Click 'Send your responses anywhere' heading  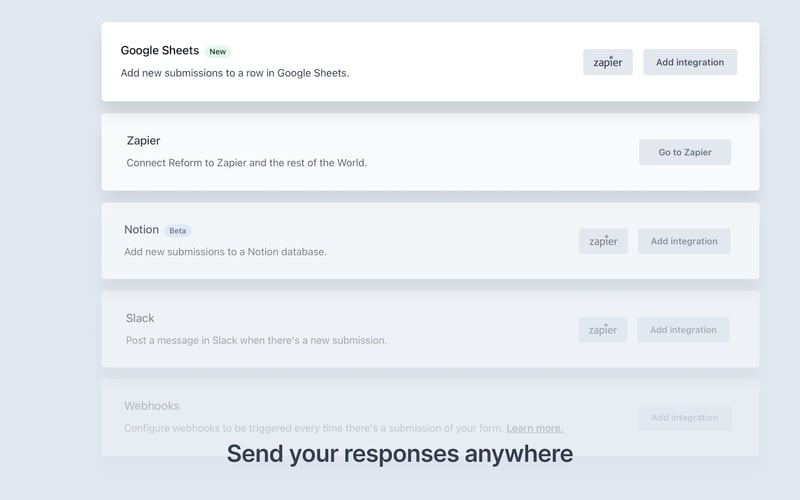coord(399,454)
